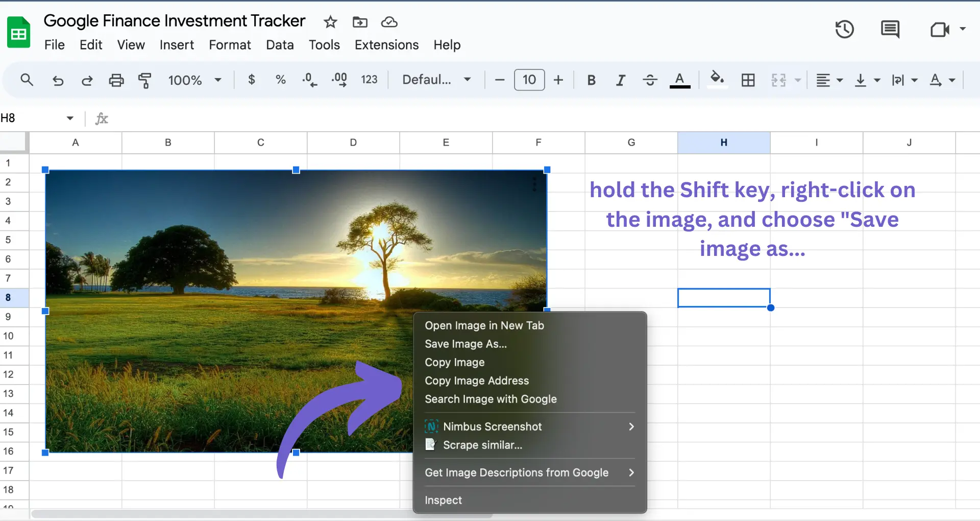Screen dimensions: 980x521
Task: Open the Extensions menu
Action: coord(386,45)
